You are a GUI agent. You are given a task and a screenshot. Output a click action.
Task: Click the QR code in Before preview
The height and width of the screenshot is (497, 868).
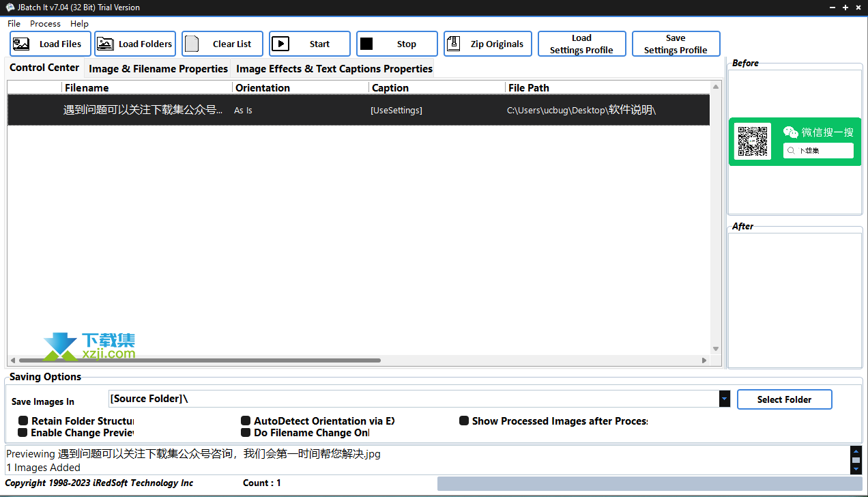point(753,141)
